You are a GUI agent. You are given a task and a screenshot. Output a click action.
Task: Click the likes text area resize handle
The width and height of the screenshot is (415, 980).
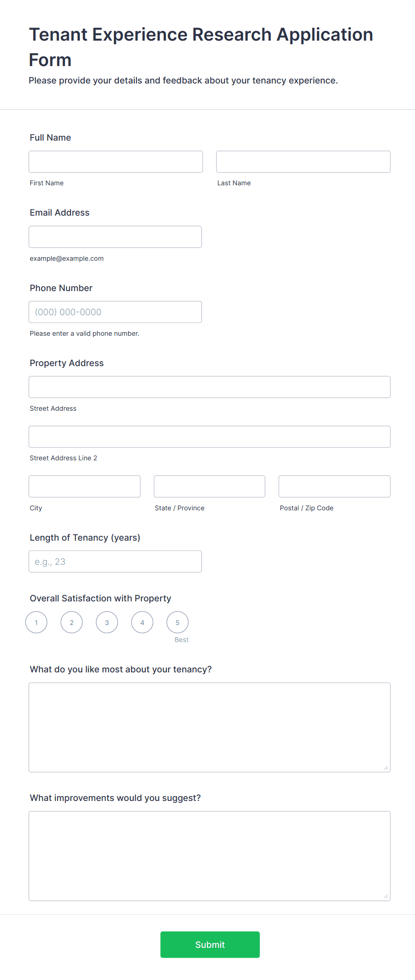click(386, 768)
